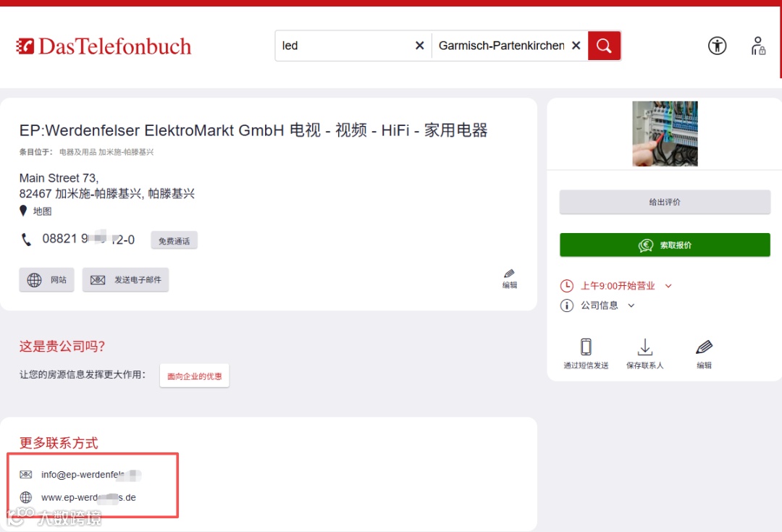Click the 编辑 pencil in listing card
The height and width of the screenshot is (532, 782).
(509, 279)
